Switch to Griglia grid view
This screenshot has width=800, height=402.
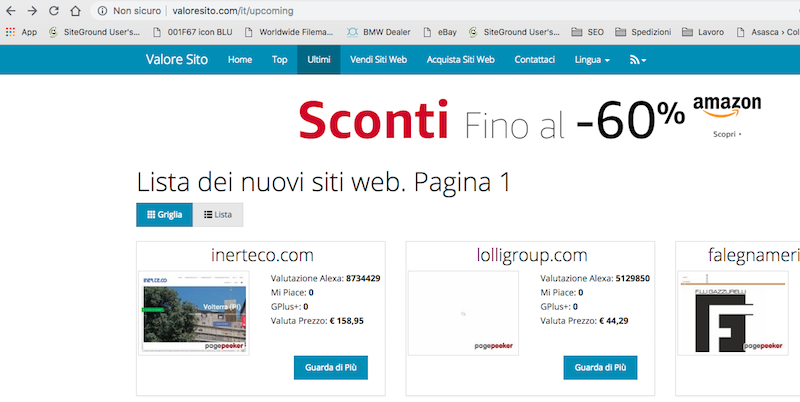pyautogui.click(x=164, y=215)
